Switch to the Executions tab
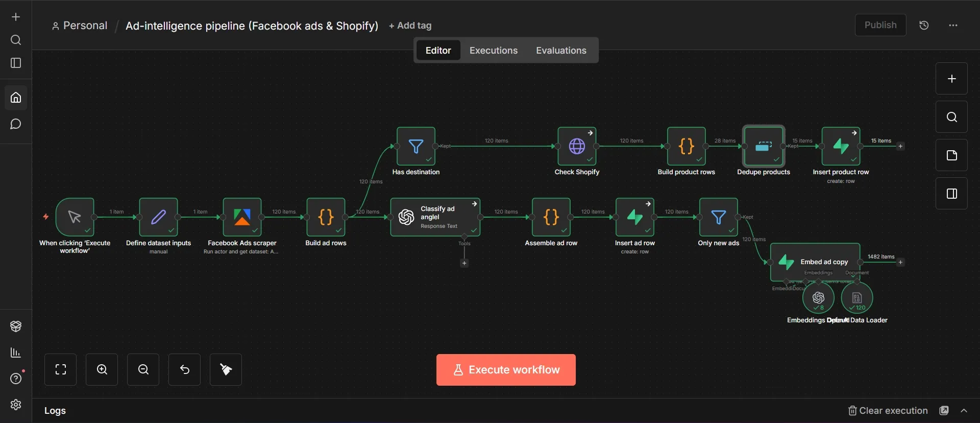 494,50
